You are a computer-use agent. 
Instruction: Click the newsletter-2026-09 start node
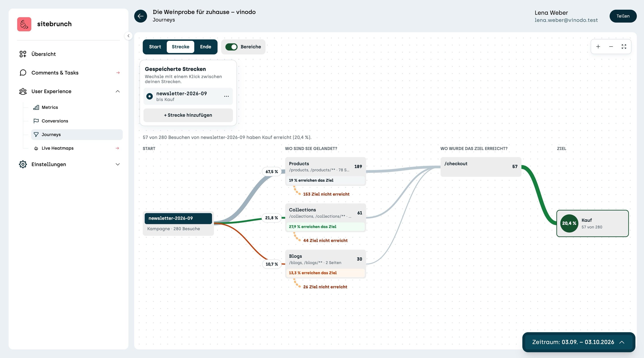tap(178, 223)
